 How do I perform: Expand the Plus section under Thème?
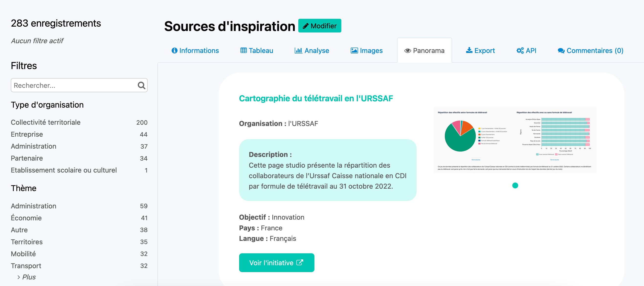point(29,277)
